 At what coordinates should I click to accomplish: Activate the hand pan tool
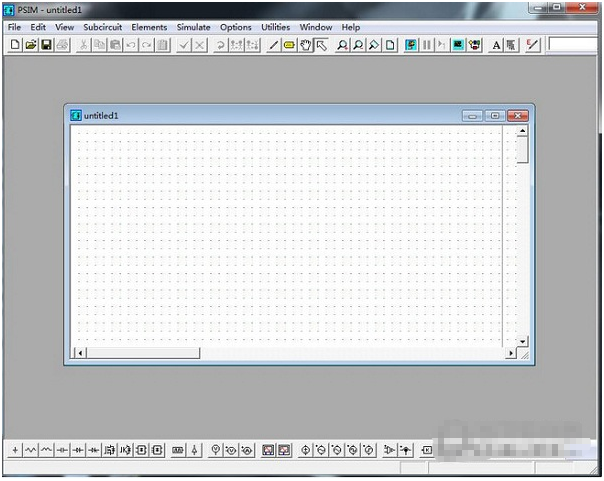(x=306, y=45)
